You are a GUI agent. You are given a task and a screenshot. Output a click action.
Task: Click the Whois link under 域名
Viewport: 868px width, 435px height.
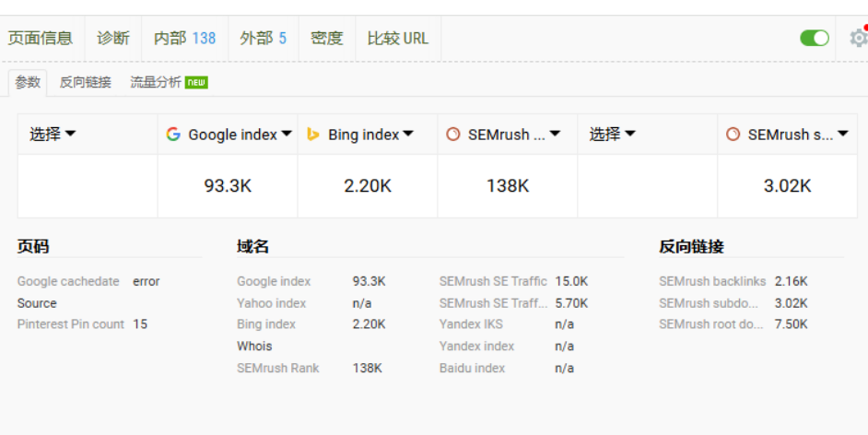254,347
